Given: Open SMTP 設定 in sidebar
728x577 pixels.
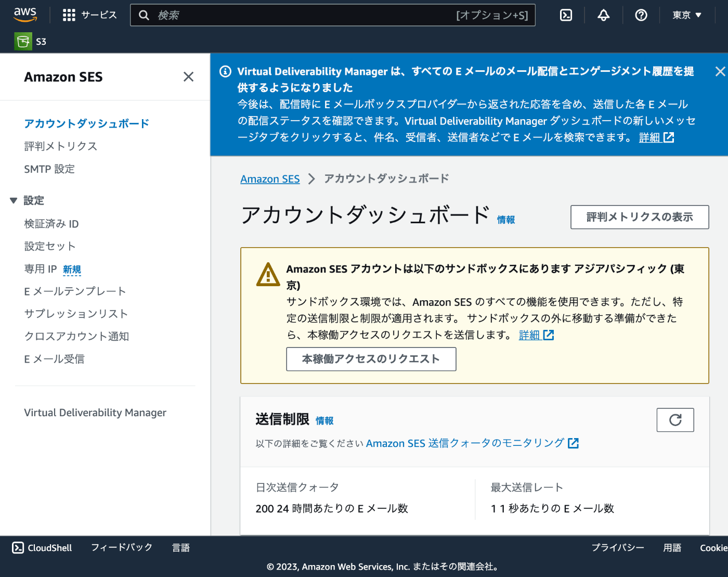Looking at the screenshot, I should click(49, 169).
